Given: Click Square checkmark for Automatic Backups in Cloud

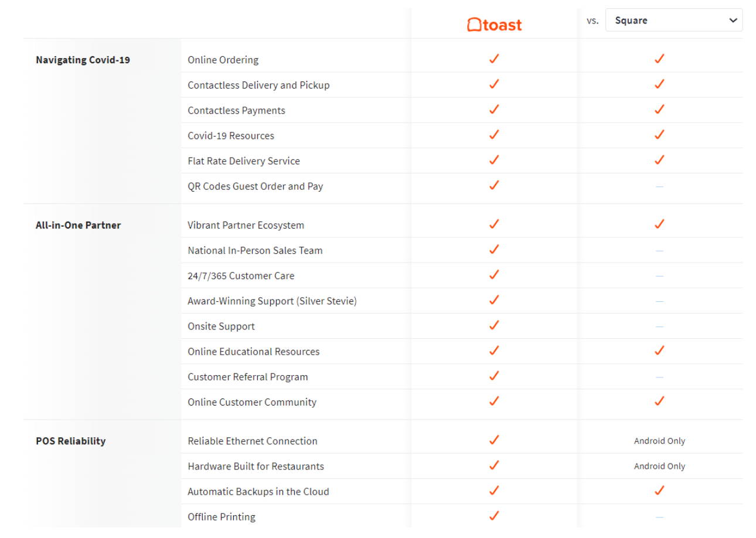Looking at the screenshot, I should pos(659,490).
